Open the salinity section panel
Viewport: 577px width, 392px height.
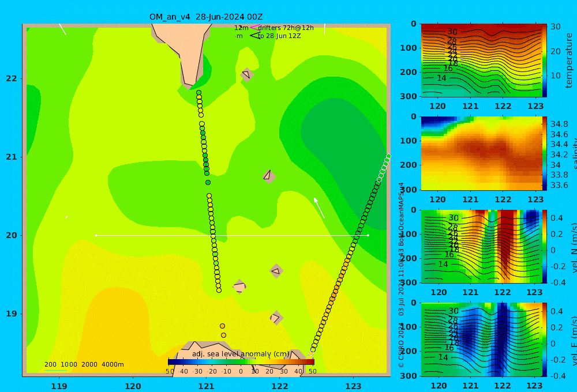[481, 153]
